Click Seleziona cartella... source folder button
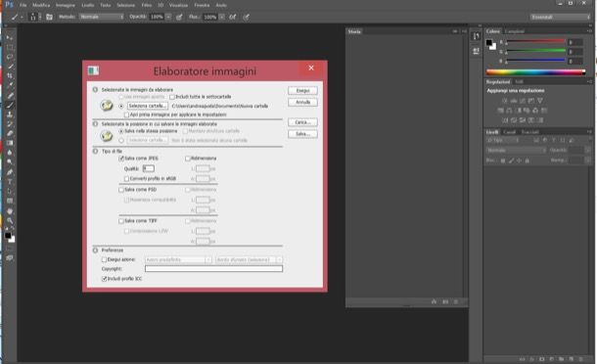Viewport: 597px width, 364px height. point(148,106)
